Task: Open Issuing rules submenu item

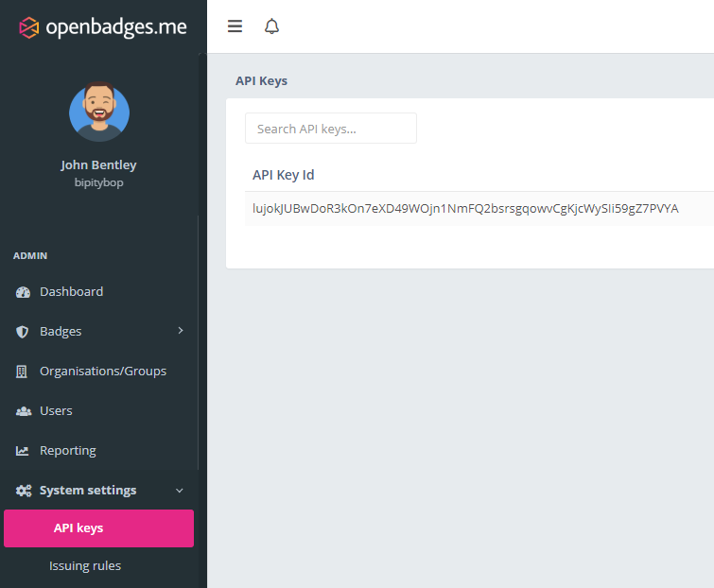Action: click(85, 566)
